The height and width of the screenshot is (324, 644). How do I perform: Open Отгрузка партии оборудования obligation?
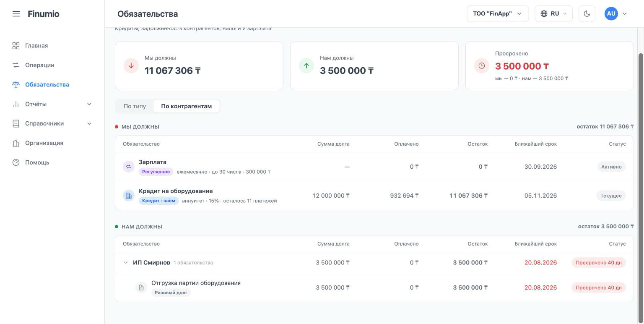[x=374, y=287]
